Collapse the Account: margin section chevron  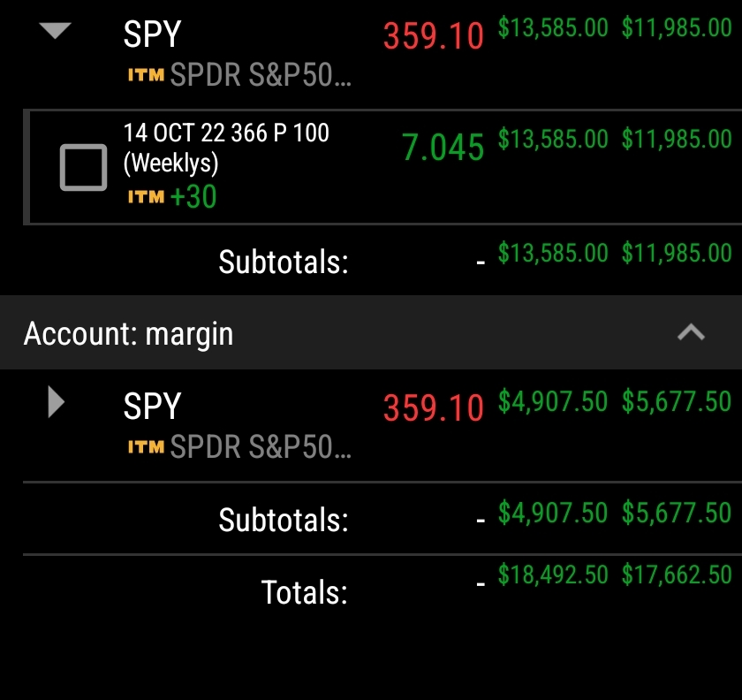(x=691, y=332)
